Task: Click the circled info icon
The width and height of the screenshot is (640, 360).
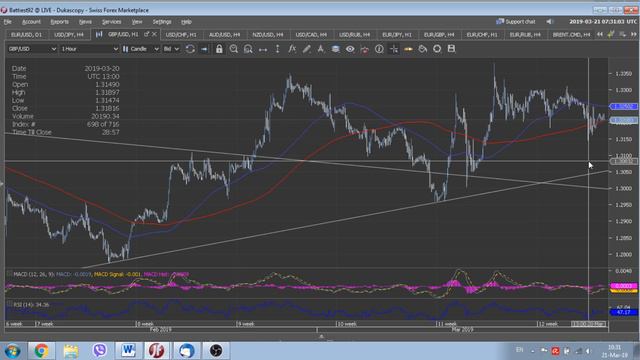Action: tap(379, 49)
